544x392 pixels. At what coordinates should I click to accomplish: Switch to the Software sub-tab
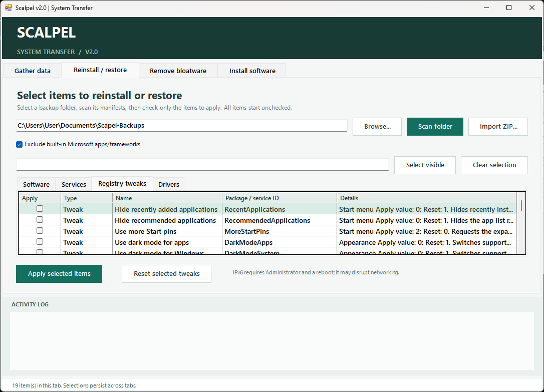tap(36, 184)
